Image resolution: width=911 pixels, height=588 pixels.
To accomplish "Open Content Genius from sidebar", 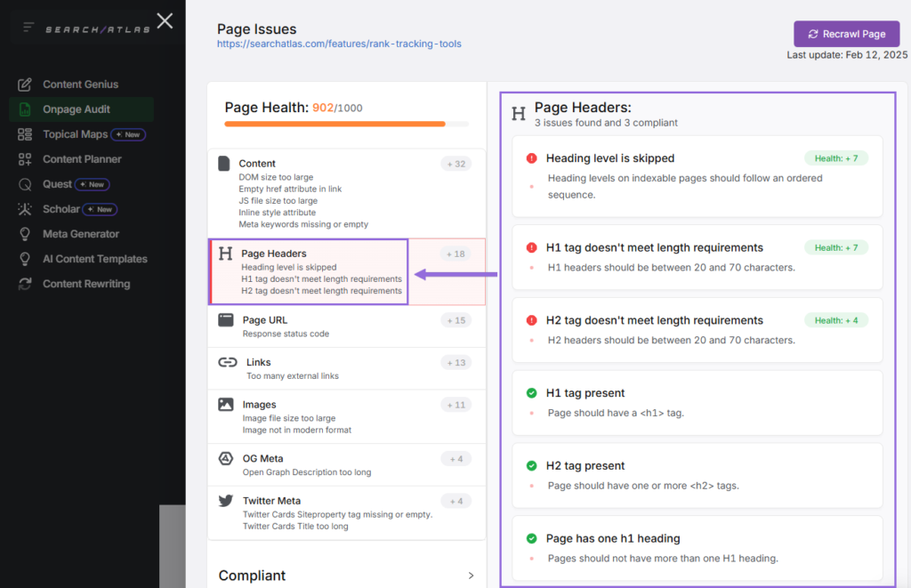I will pyautogui.click(x=81, y=85).
